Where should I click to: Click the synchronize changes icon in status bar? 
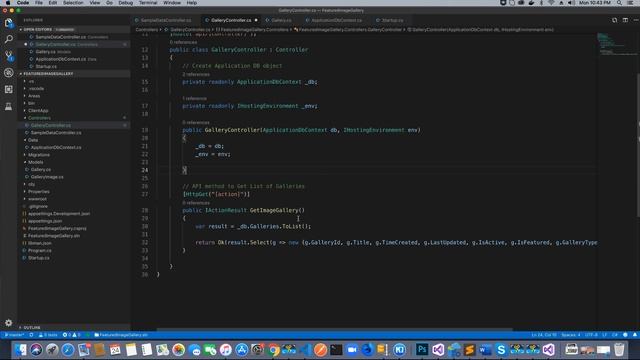point(31,335)
